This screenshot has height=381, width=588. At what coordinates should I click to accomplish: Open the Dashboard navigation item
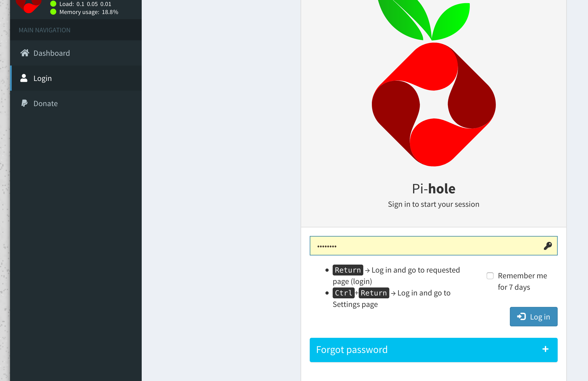pos(76,53)
